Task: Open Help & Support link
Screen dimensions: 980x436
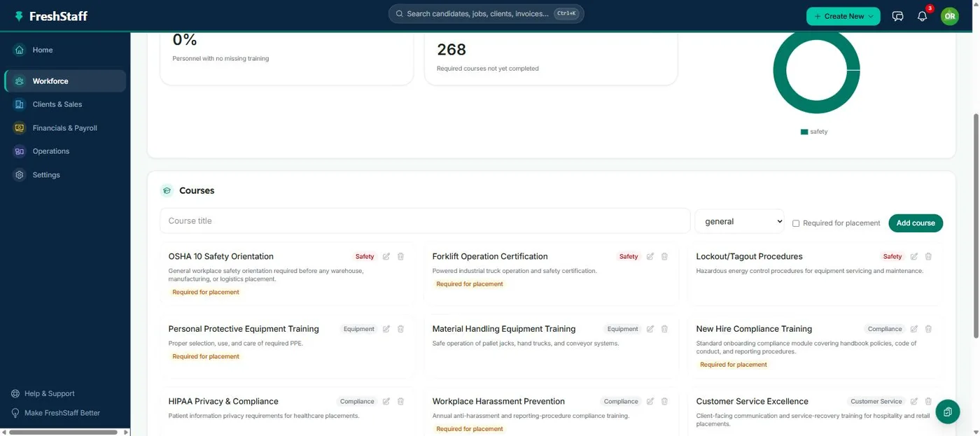Action: point(43,393)
